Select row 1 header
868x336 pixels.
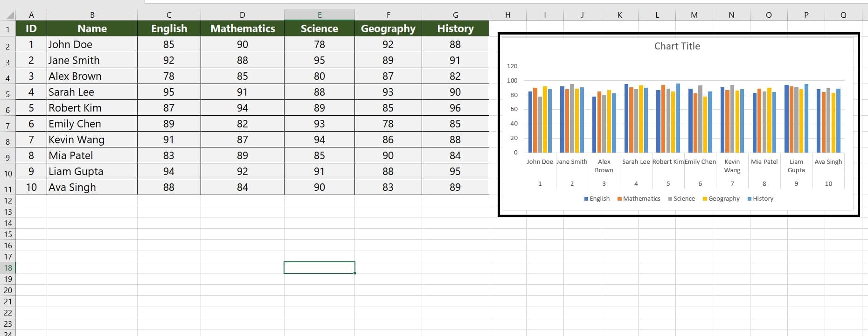[x=8, y=29]
